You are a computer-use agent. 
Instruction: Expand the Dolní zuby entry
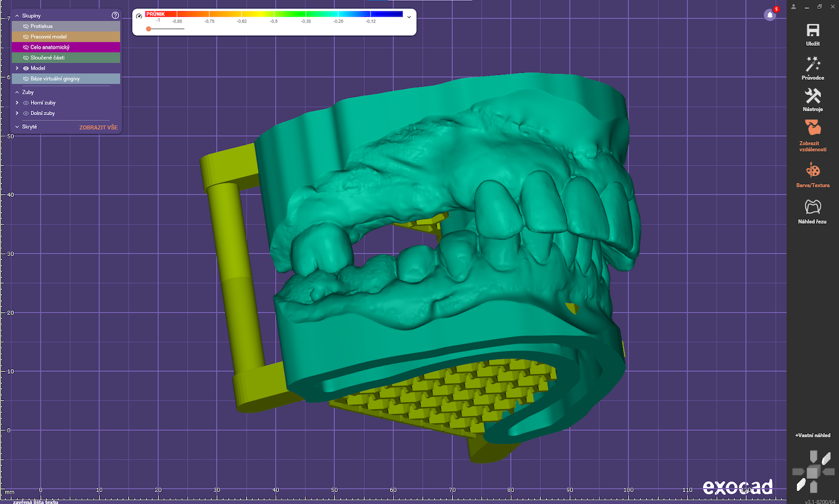tap(17, 114)
